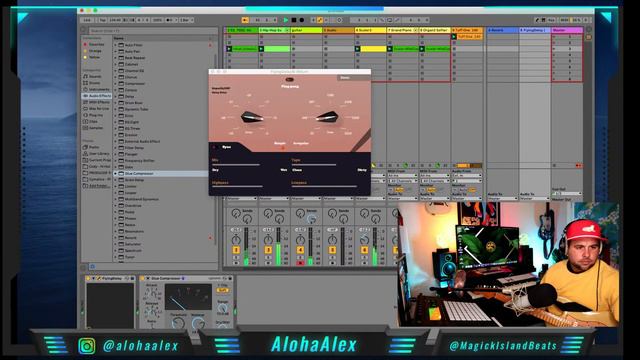Click the Lowpass slider in the delay plugin

point(324,186)
